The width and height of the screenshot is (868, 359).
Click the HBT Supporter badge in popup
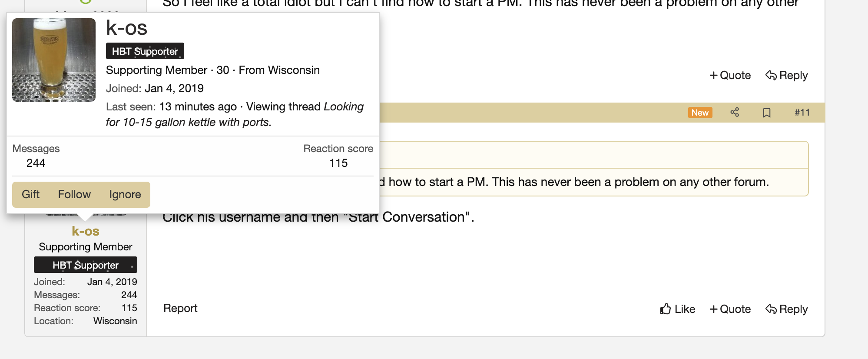tap(145, 51)
